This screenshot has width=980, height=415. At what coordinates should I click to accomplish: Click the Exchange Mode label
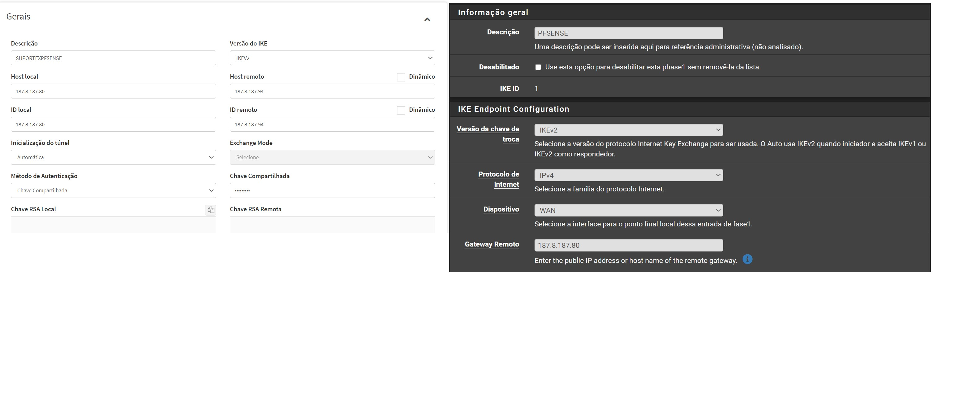(251, 143)
